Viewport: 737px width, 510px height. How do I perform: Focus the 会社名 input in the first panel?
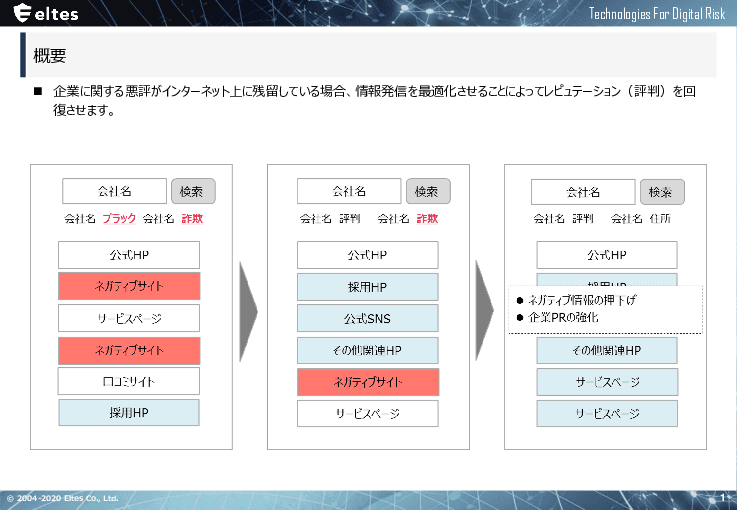coord(114,191)
